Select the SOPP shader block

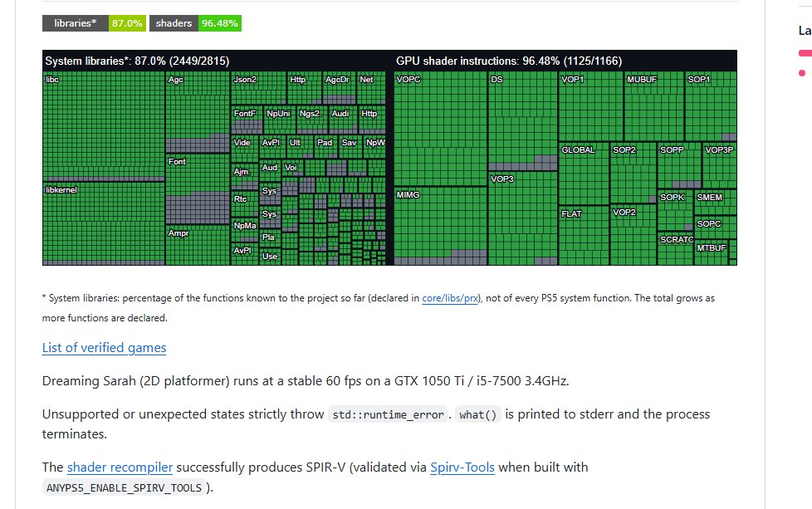[679, 166]
